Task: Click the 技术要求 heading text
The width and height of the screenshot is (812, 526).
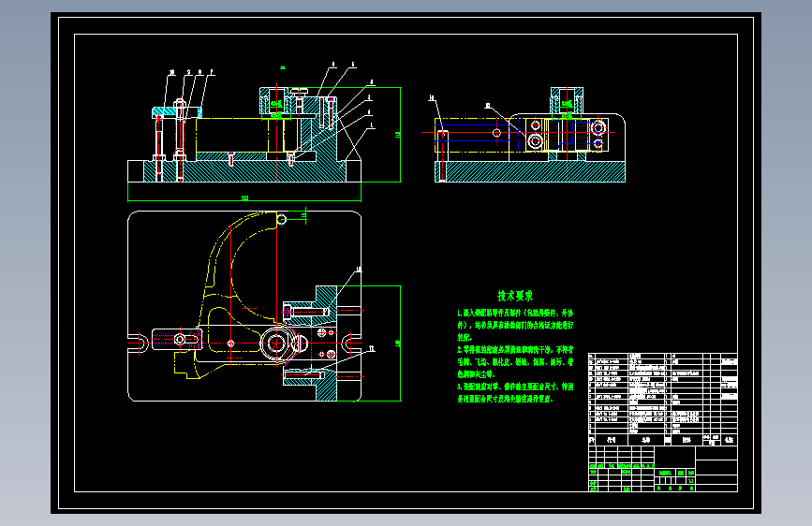Action: coord(515,296)
